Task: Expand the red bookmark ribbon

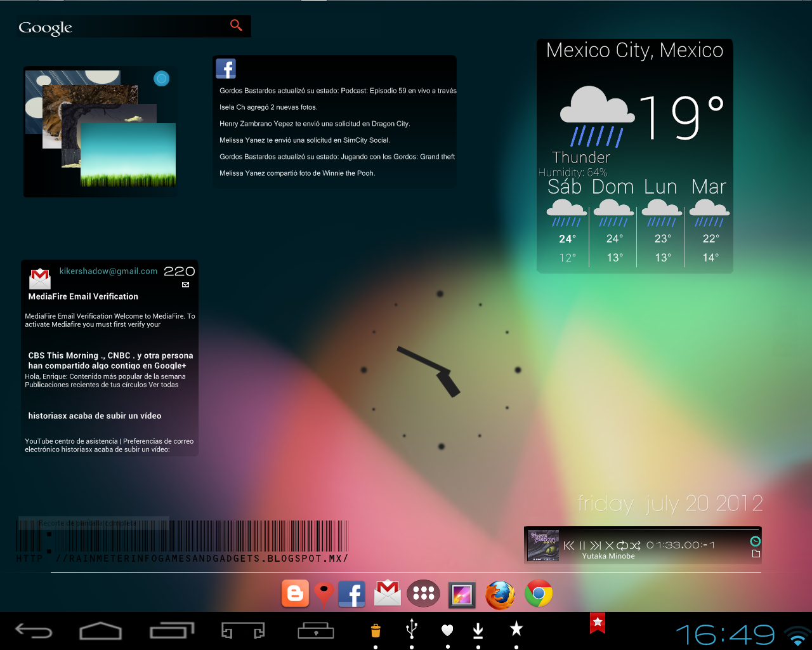Action: 596,624
